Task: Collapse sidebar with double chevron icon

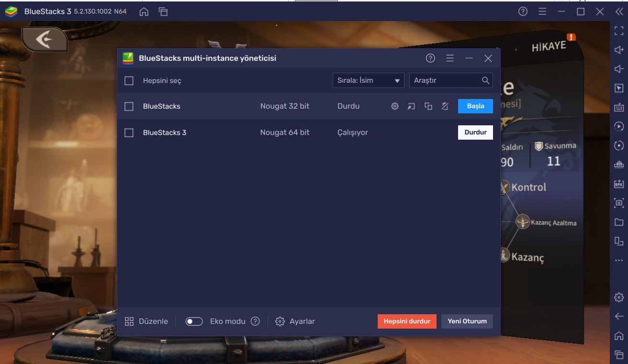Action: click(619, 11)
